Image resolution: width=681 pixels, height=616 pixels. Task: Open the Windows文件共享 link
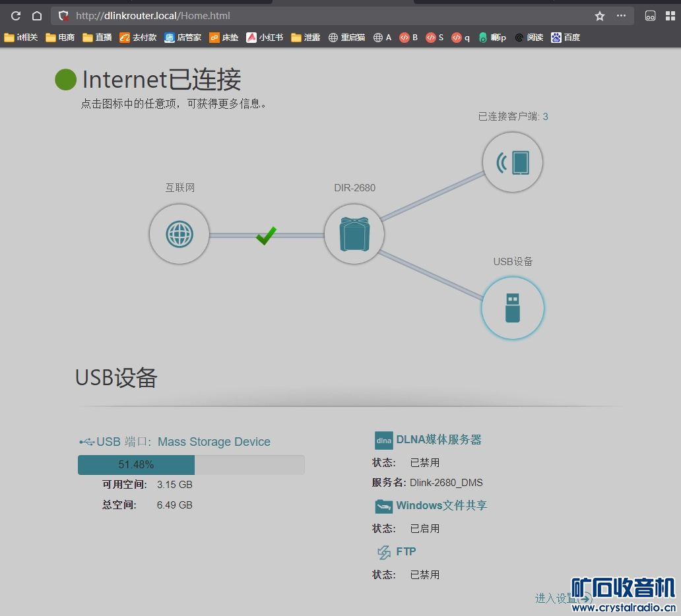(441, 506)
